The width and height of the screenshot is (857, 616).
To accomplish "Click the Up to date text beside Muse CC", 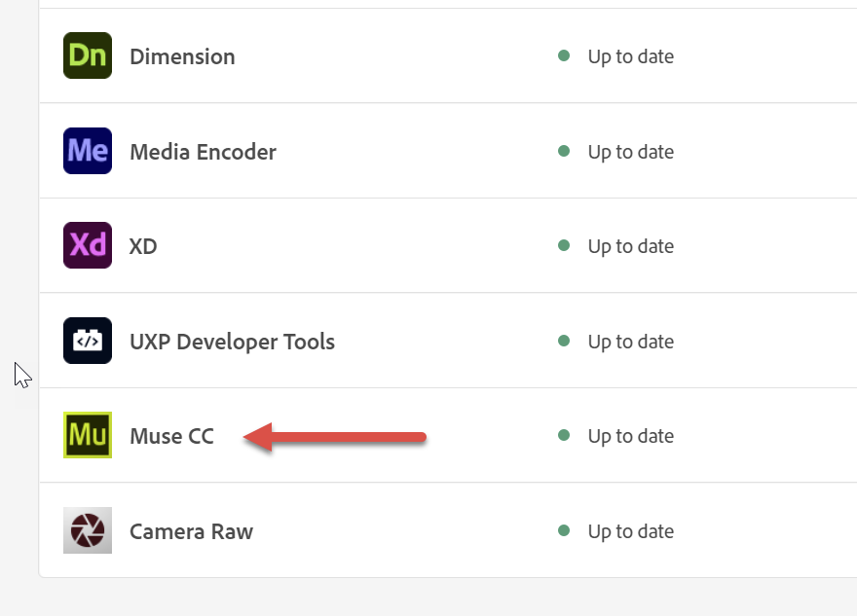I will click(630, 436).
